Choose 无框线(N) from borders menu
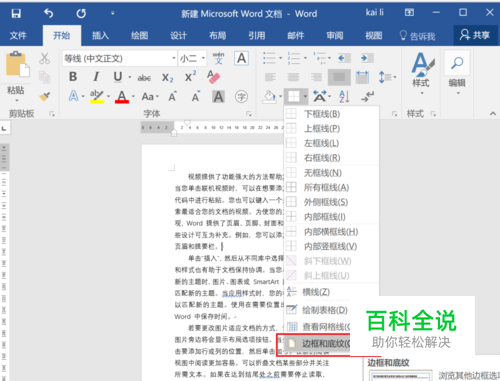 331,173
